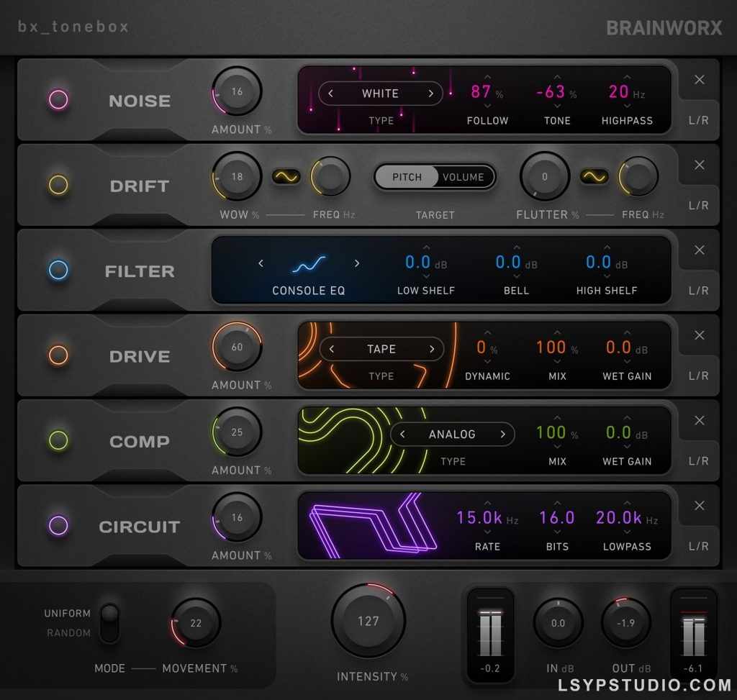Click the left arrow on the ANALOG type selector
737x700 pixels.
coord(403,434)
